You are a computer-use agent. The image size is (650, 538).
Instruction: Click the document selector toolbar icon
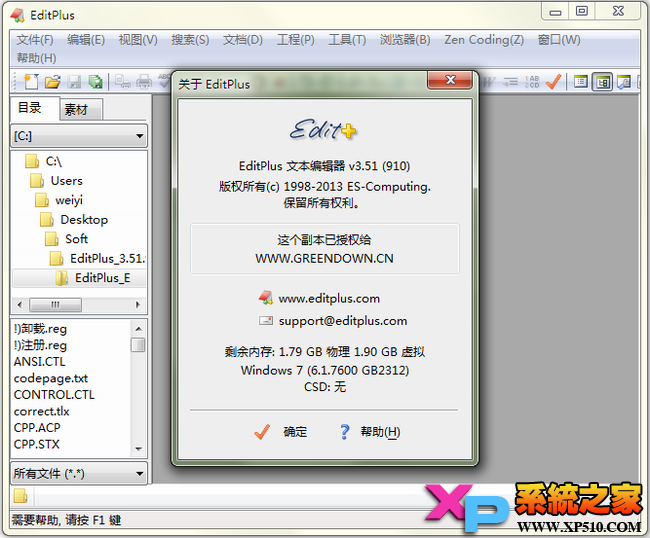click(x=581, y=82)
